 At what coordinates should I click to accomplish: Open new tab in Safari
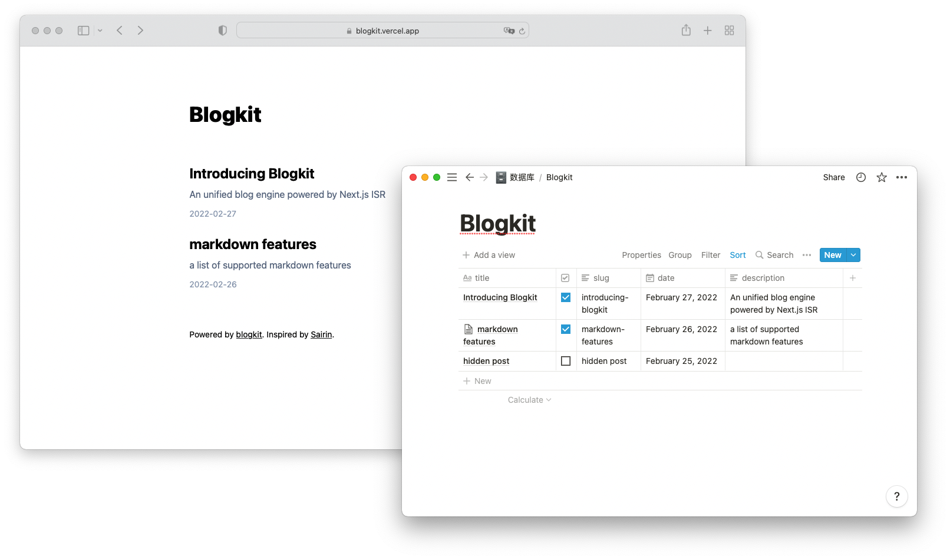click(708, 31)
